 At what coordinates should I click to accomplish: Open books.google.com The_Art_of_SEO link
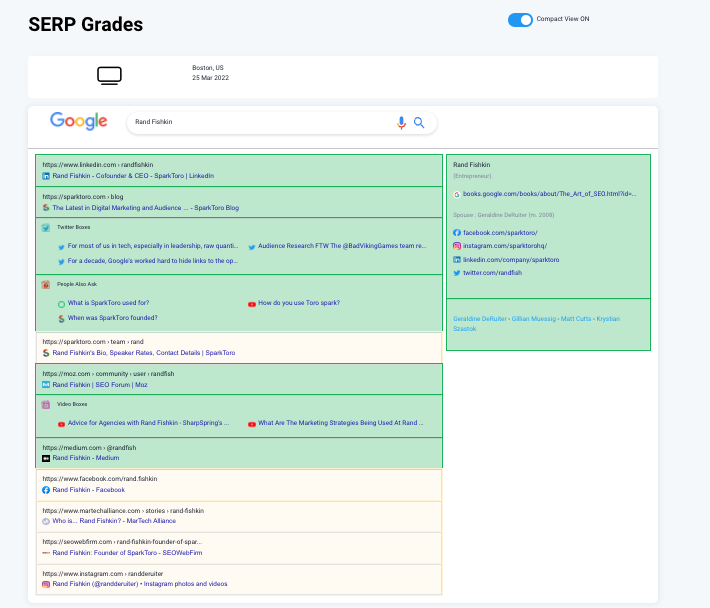549,194
